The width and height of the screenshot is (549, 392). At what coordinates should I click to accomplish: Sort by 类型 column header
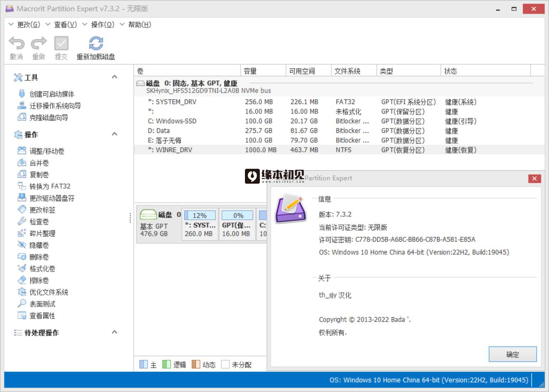click(x=409, y=71)
